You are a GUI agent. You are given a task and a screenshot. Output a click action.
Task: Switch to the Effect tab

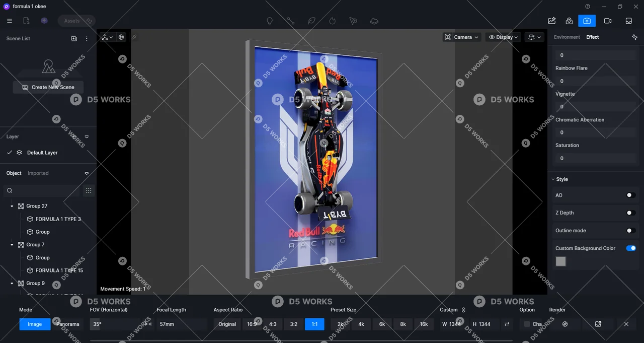point(593,37)
